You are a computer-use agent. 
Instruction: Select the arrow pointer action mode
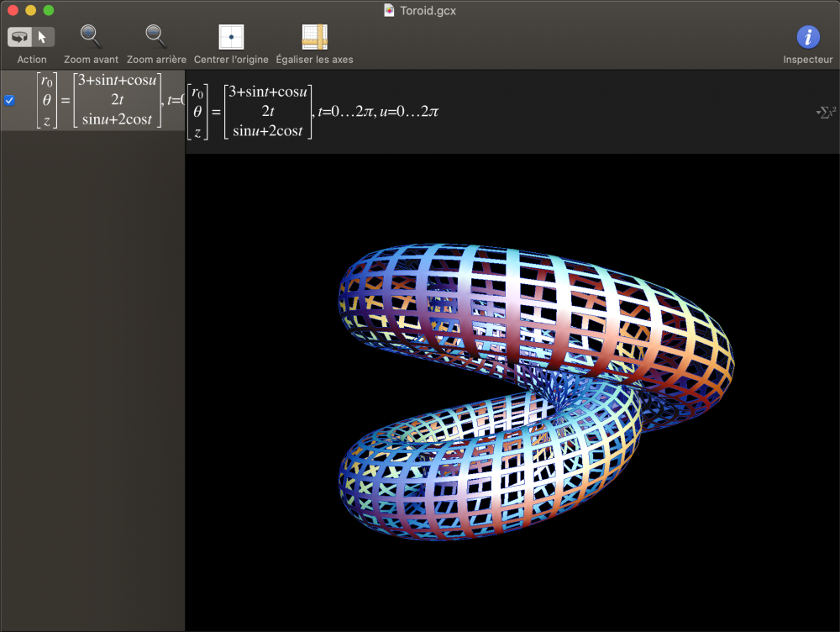(44, 37)
